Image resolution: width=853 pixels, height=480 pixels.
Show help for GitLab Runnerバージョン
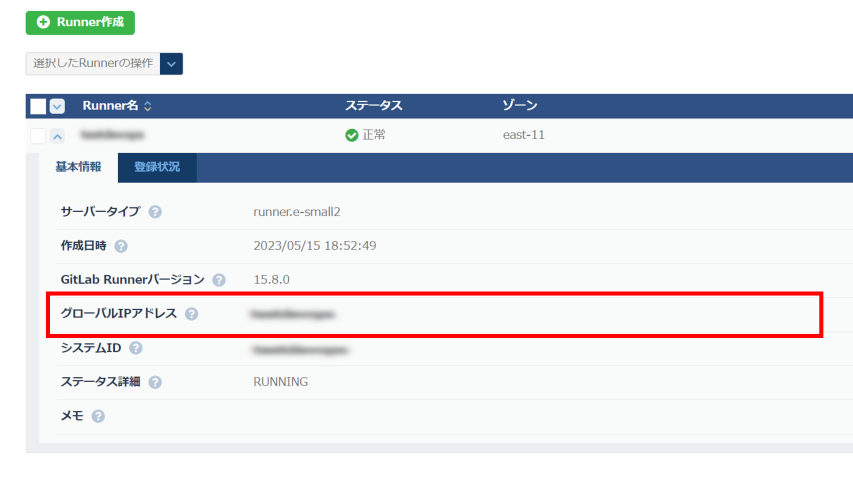[x=219, y=280]
